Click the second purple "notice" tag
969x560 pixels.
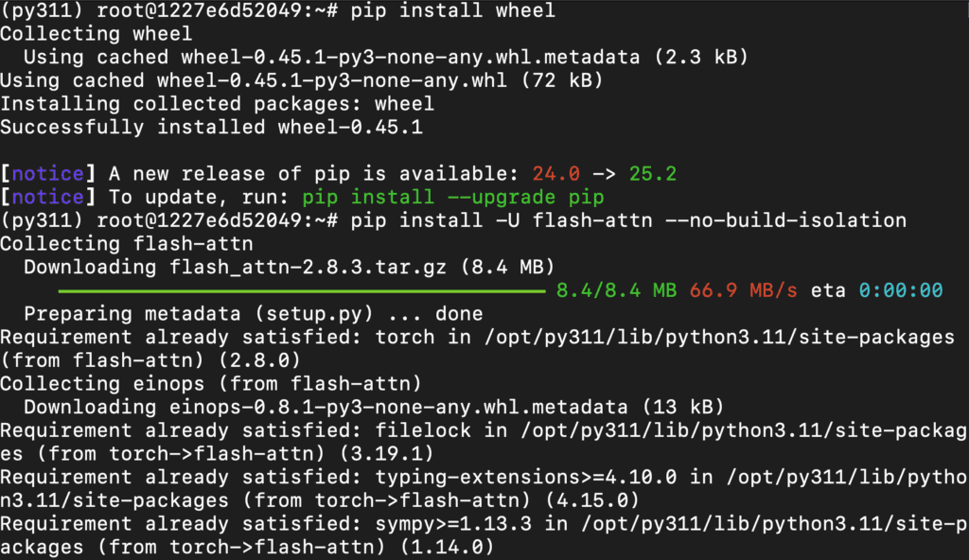point(48,198)
